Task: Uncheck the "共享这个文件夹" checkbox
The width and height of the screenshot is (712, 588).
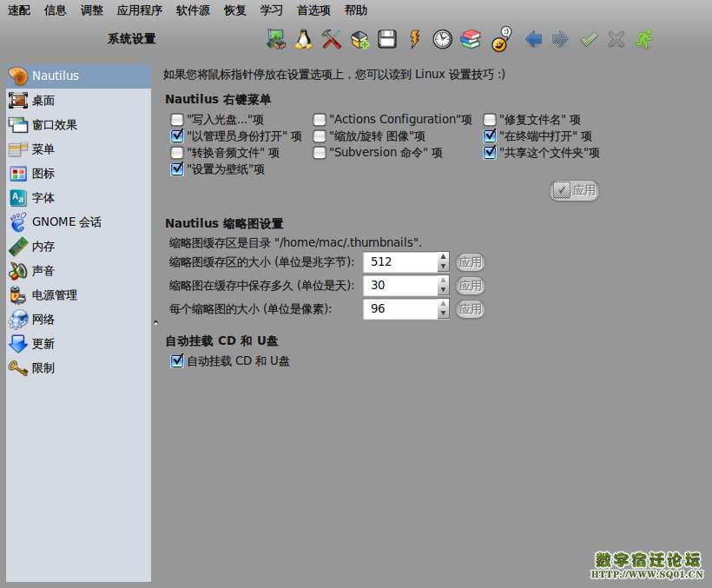Action: coord(490,152)
